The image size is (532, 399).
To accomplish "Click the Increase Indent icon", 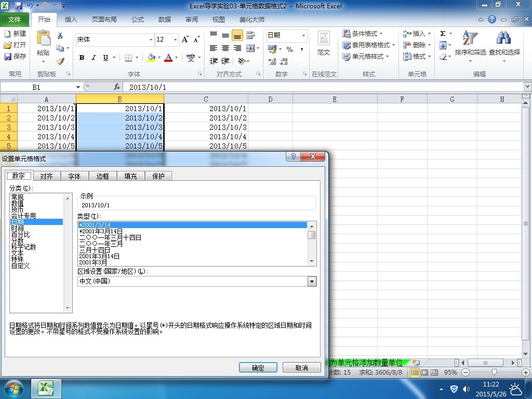I will (225, 61).
